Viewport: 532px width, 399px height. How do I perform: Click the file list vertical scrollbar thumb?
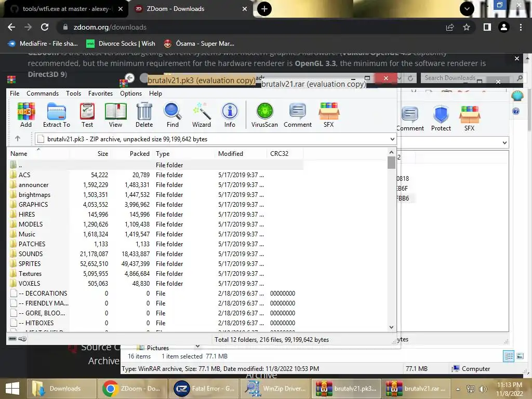pyautogui.click(x=391, y=162)
